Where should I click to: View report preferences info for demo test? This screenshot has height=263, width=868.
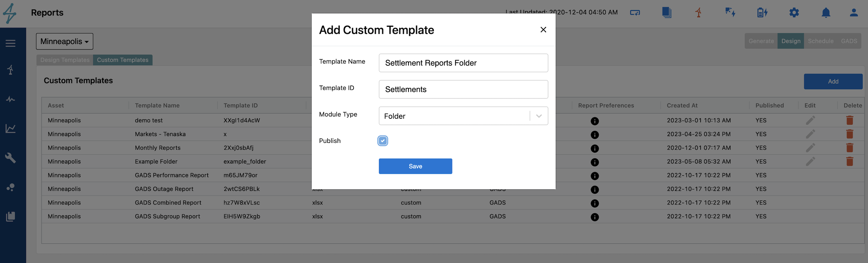click(x=595, y=121)
